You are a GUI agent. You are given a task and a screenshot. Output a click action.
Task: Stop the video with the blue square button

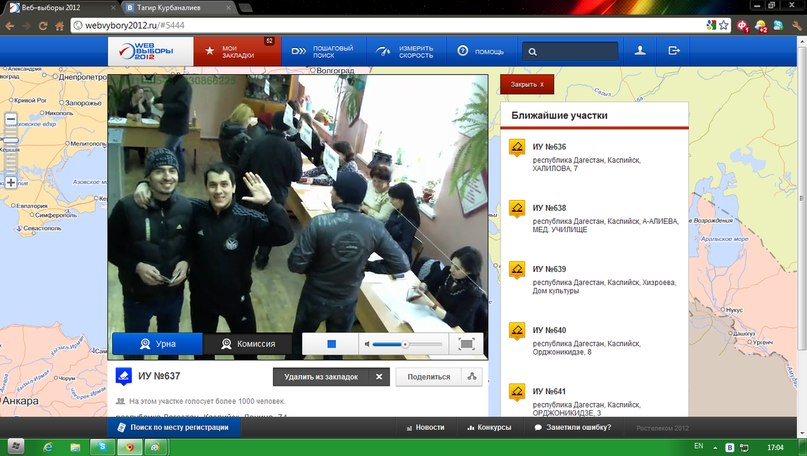tap(331, 344)
